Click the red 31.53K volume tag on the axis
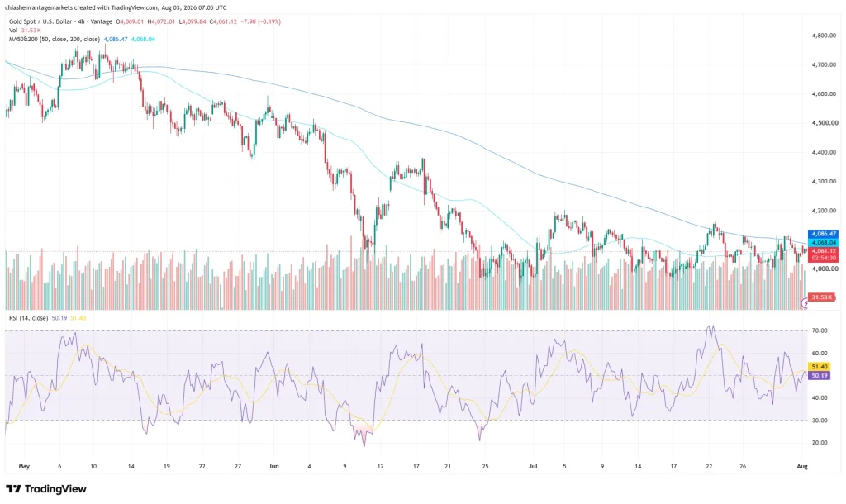This screenshot has width=846, height=504. [822, 297]
